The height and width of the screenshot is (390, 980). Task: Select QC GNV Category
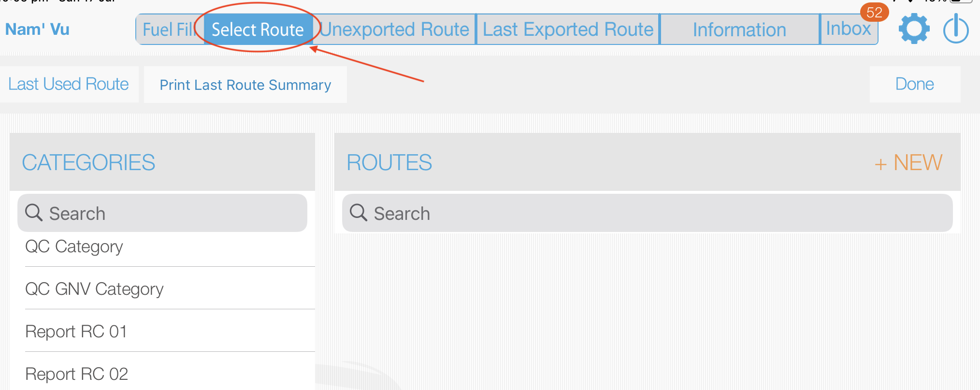[94, 289]
